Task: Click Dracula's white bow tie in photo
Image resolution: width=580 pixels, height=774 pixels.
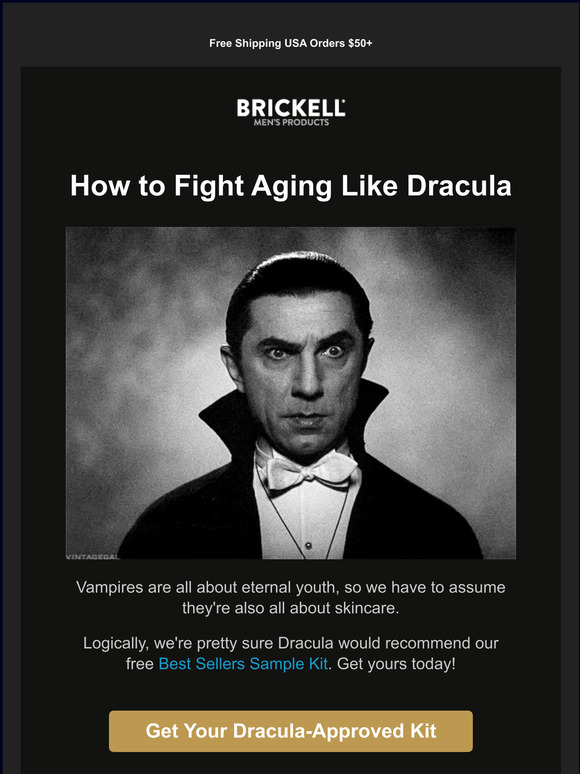Action: click(x=306, y=471)
